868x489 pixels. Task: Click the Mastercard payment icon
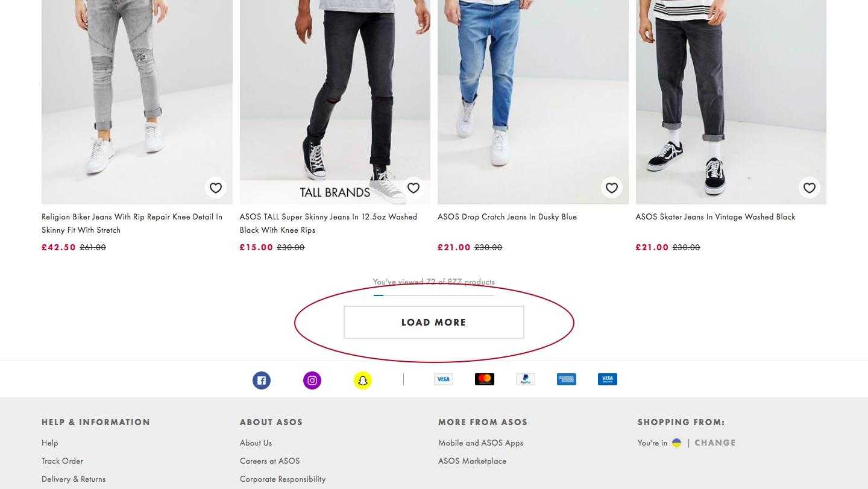485,379
